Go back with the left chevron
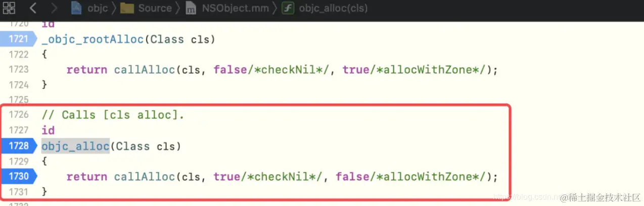This screenshot has height=206, width=644. point(33,9)
